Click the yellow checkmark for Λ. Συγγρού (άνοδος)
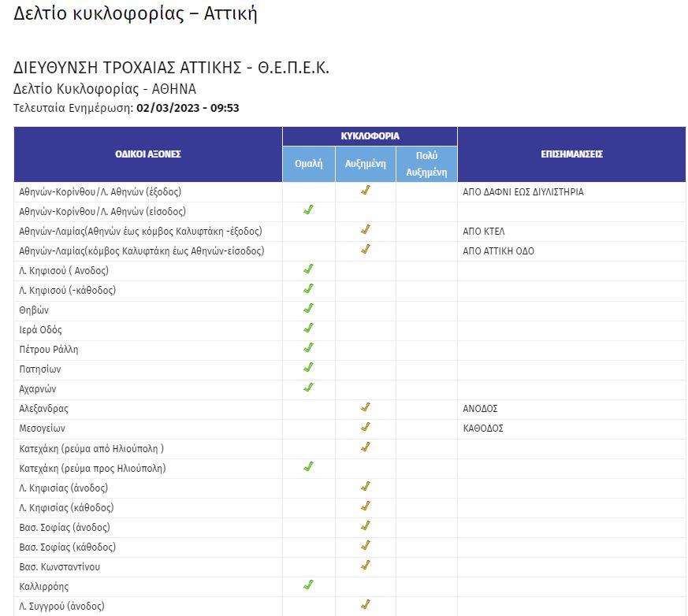This screenshot has width=688, height=616. [x=365, y=605]
